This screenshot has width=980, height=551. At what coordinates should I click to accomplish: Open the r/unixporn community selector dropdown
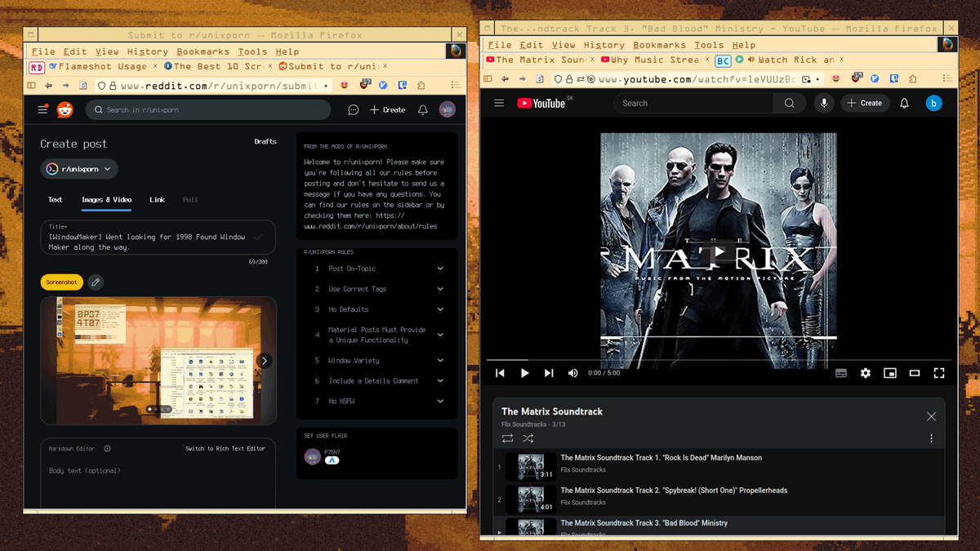(79, 169)
